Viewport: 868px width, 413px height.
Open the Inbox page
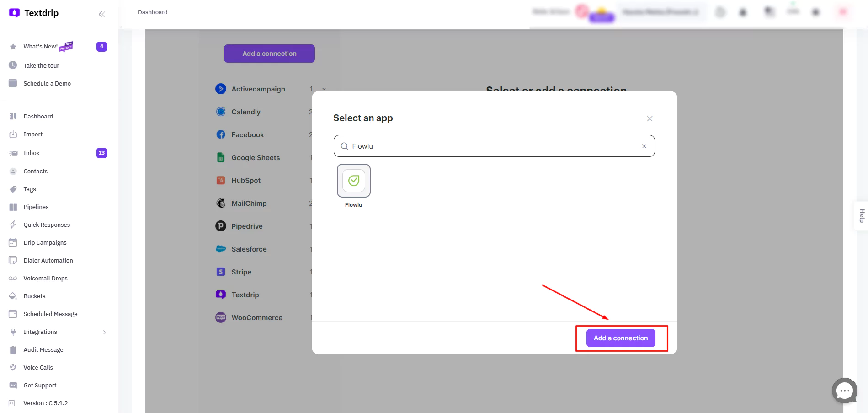[x=32, y=153]
